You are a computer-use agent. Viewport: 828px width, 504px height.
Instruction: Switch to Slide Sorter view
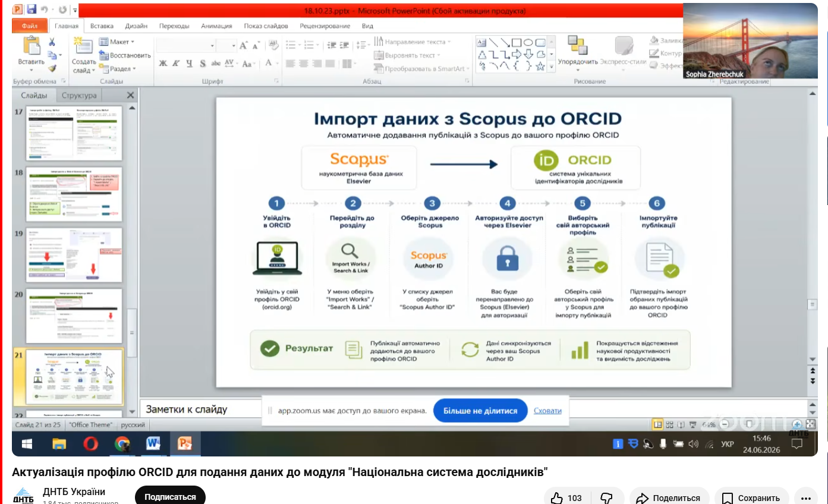click(x=670, y=425)
